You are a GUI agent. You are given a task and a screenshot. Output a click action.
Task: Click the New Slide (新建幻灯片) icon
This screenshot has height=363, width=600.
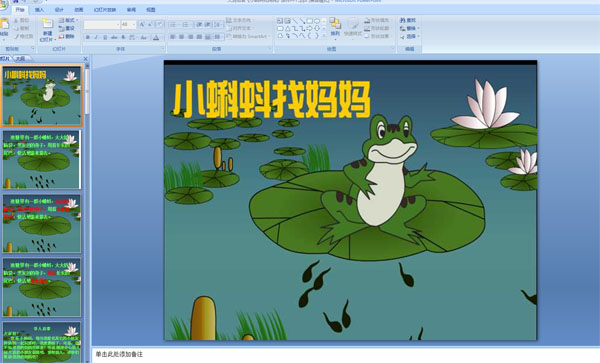47,23
